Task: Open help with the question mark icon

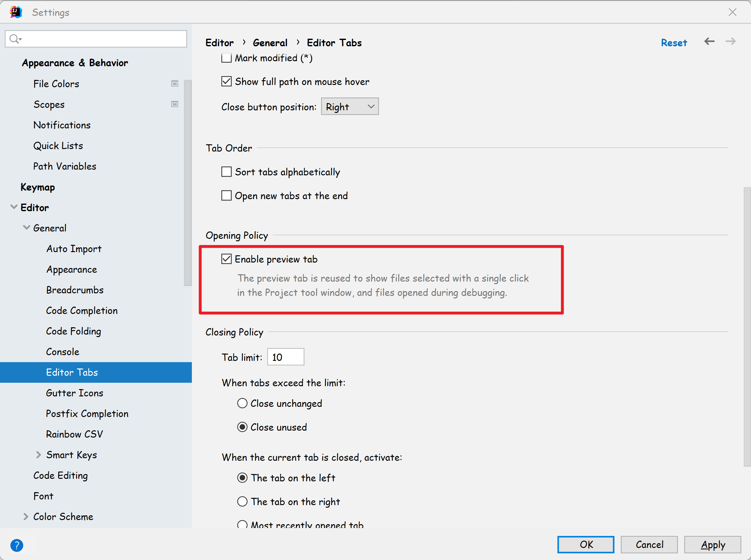Action: tap(16, 545)
